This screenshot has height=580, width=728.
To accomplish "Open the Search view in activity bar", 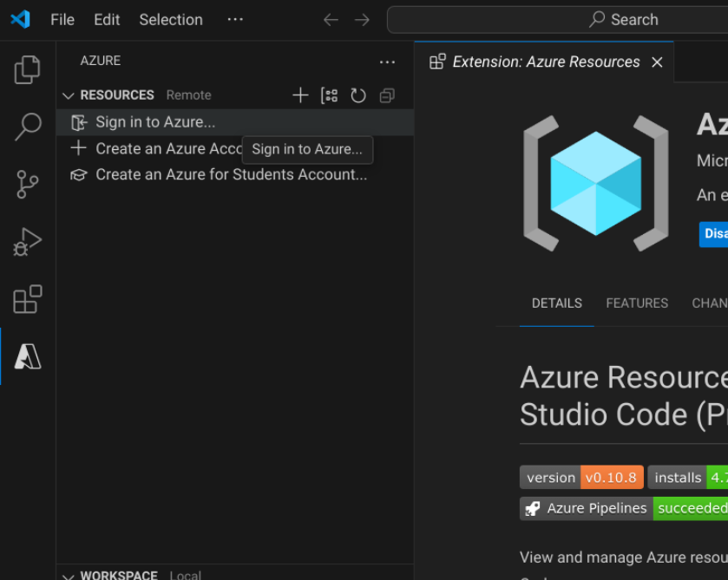I will (28, 127).
